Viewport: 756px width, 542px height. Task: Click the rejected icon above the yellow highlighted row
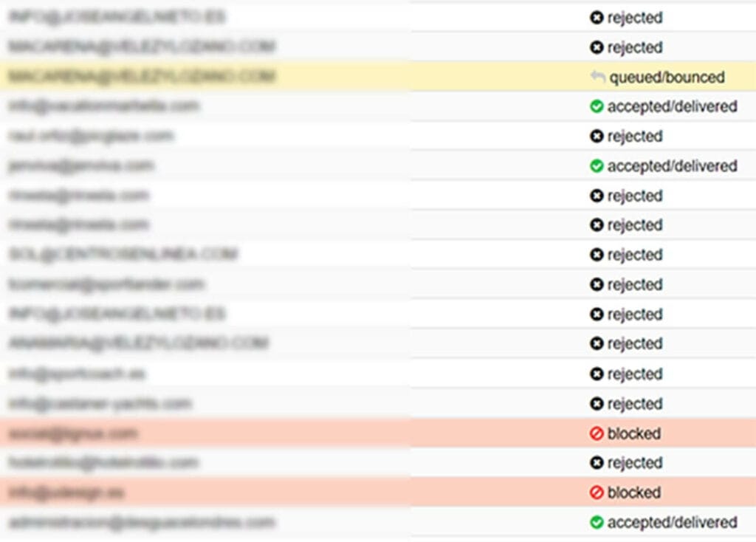(x=598, y=47)
